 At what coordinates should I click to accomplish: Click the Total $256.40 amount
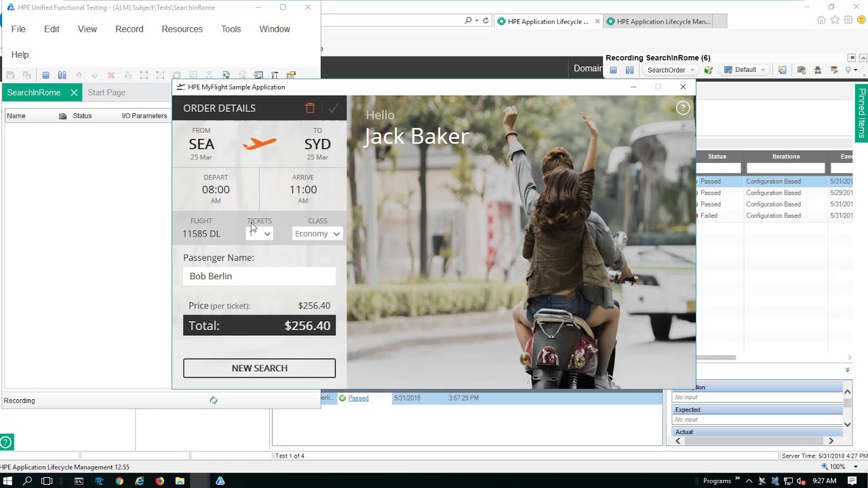tap(307, 325)
